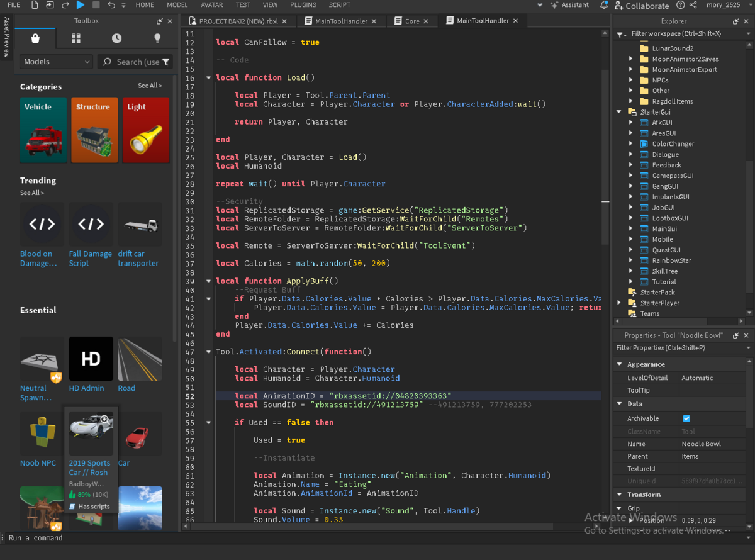Open the Toolbox Creations lightbulb tab
Viewport: 755px width, 560px height.
pos(157,39)
